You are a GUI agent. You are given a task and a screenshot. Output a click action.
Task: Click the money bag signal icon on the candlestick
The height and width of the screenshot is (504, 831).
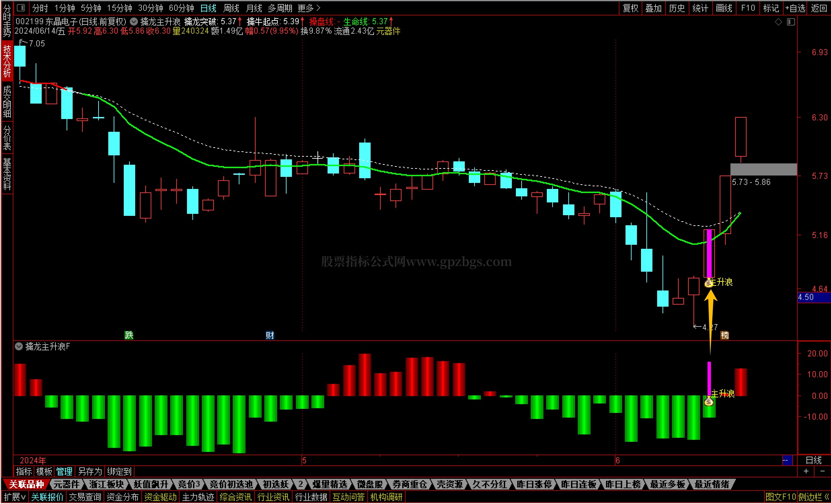tap(708, 283)
